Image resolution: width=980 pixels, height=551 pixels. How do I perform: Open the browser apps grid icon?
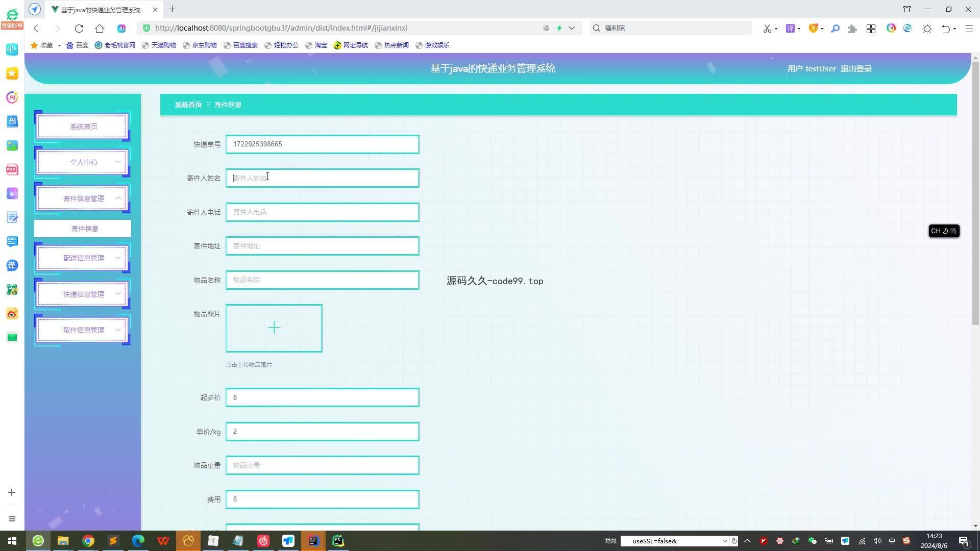pos(871,29)
